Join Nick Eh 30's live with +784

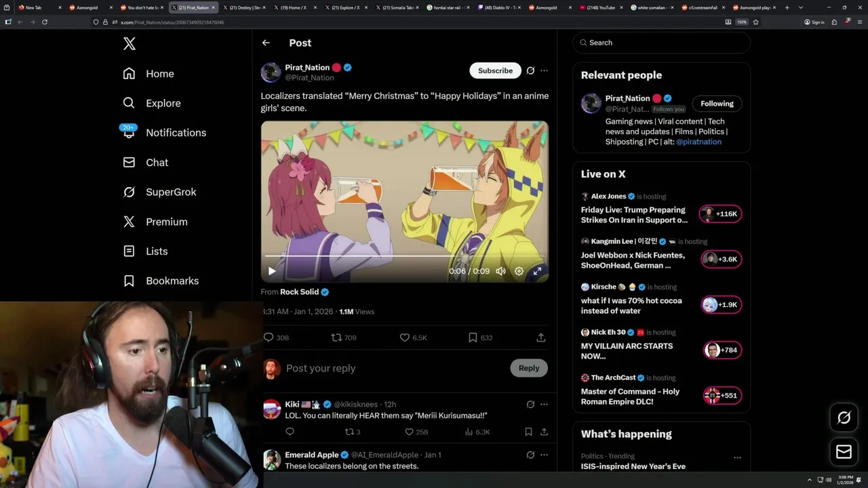722,350
